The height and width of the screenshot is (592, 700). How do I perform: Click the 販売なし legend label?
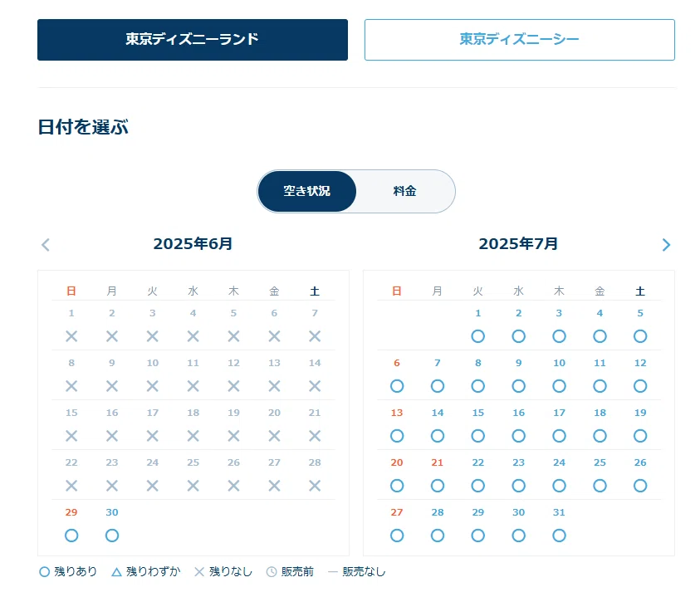[x=364, y=571]
